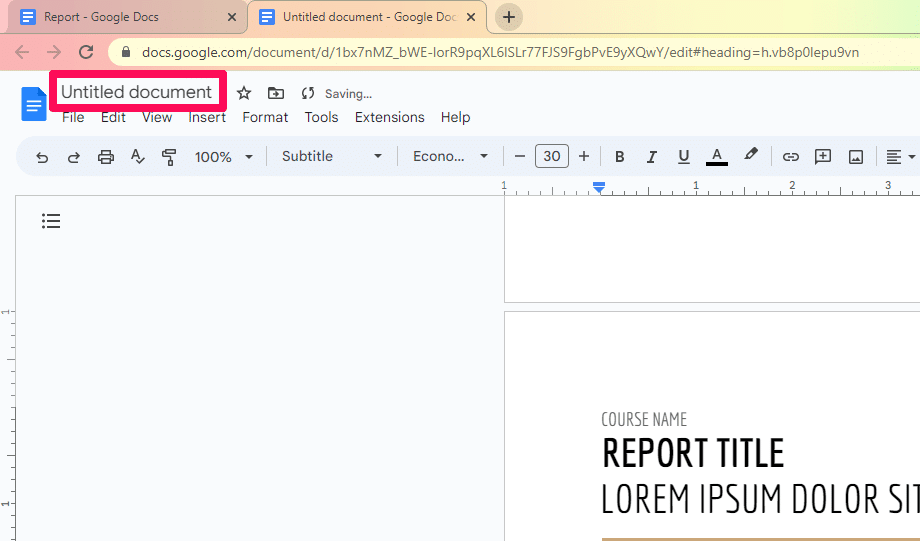Open the File menu
The image size is (920, 541).
tap(73, 117)
